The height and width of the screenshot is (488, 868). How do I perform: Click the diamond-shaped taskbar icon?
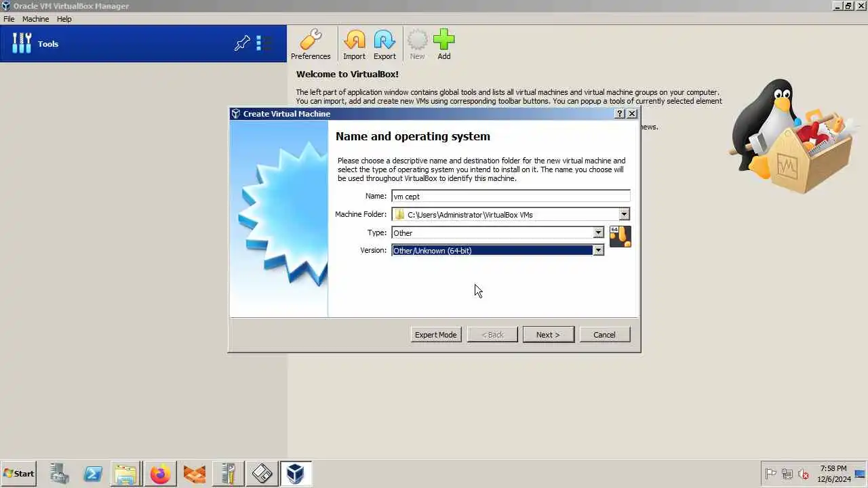[262, 474]
